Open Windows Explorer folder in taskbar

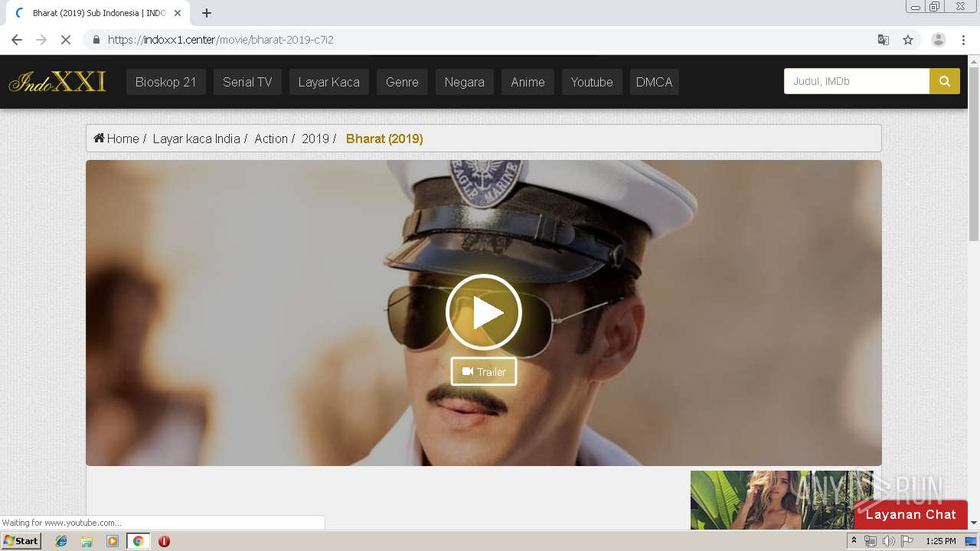click(x=87, y=541)
